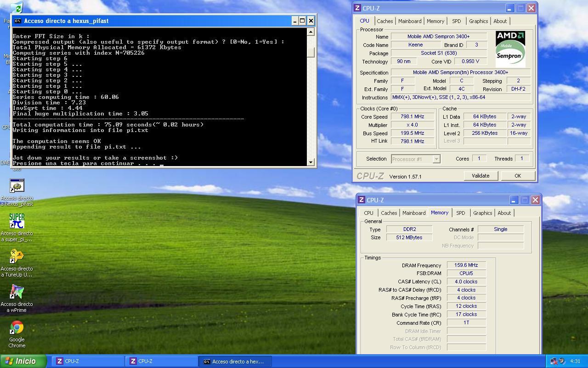Click the taskbar clock showing 4:31
This screenshot has height=368, width=588.
tap(575, 361)
